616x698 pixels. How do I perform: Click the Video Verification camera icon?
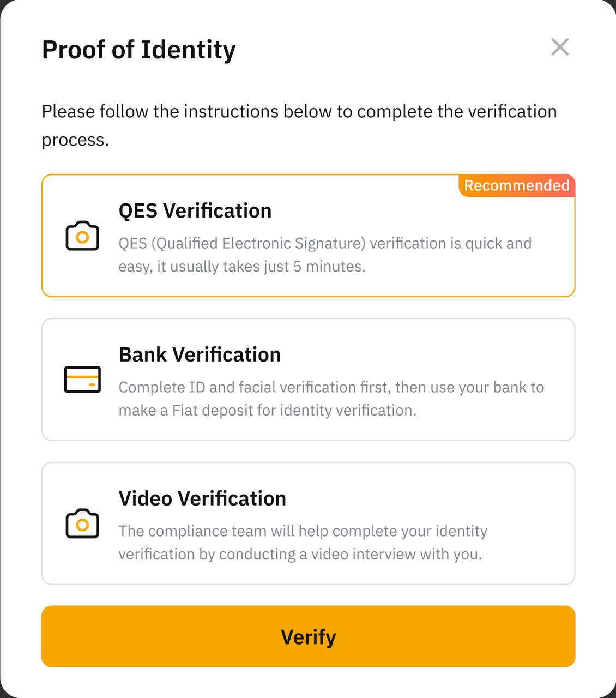[82, 524]
